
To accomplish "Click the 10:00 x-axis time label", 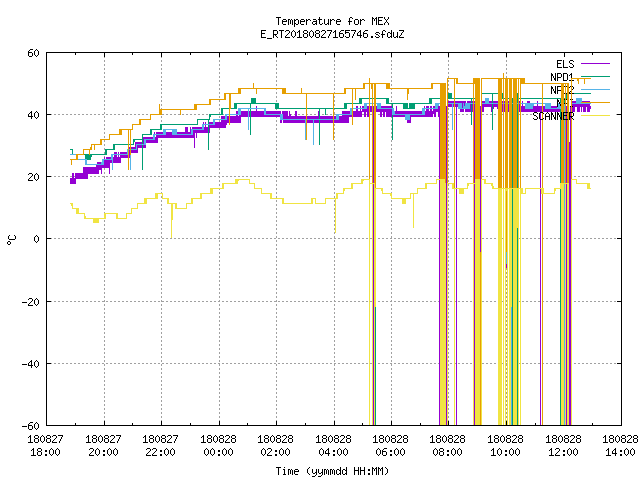I will click(506, 452).
